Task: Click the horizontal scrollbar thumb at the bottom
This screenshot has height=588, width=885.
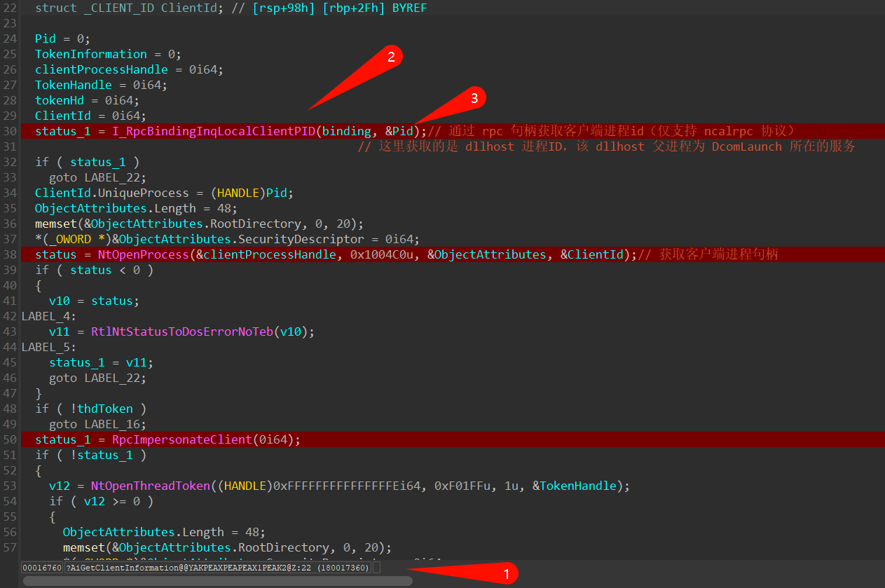Action: click(x=217, y=581)
